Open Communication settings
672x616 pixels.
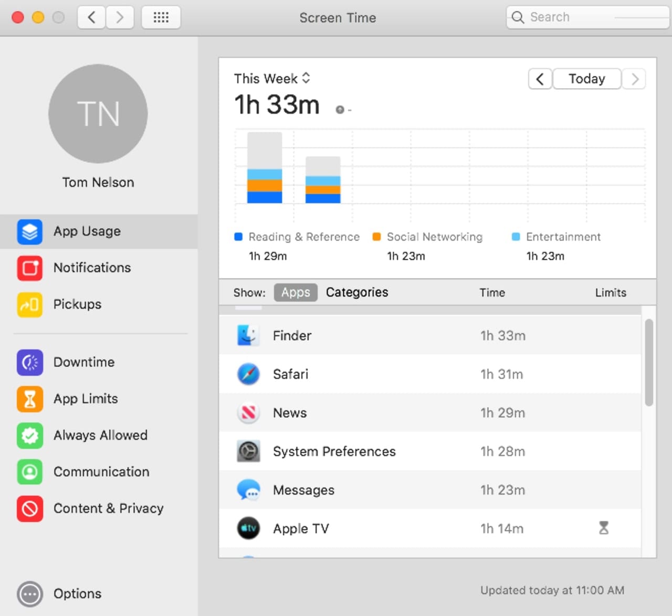101,472
